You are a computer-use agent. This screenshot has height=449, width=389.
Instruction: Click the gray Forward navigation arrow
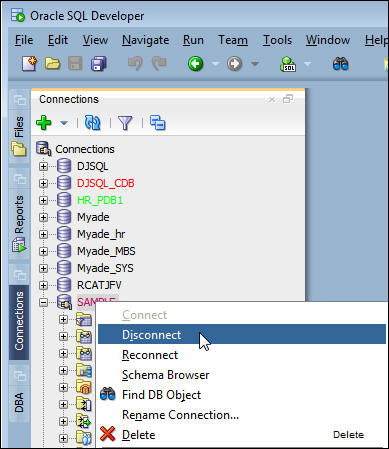[x=235, y=63]
